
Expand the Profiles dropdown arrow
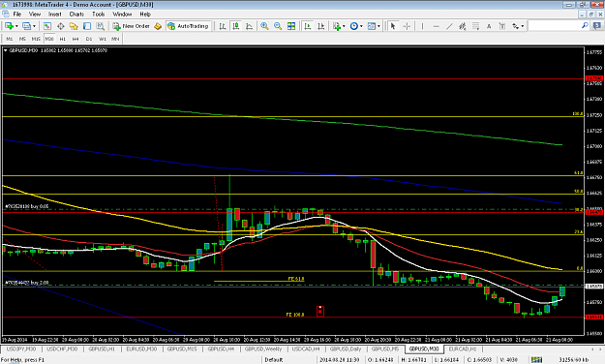34,26
